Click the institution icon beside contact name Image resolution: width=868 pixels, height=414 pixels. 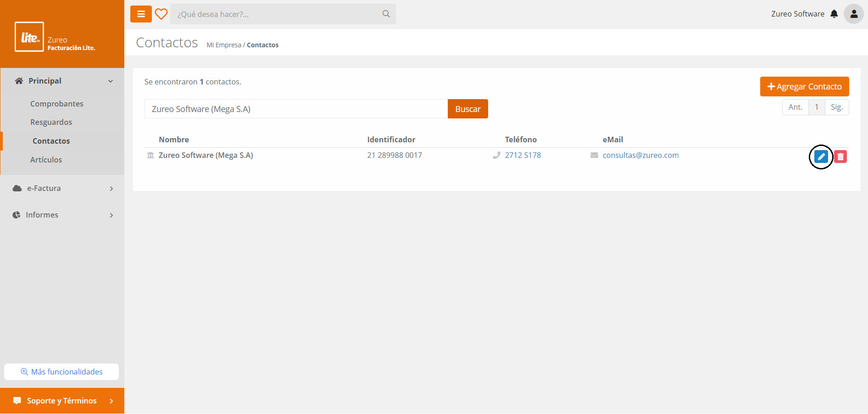150,155
